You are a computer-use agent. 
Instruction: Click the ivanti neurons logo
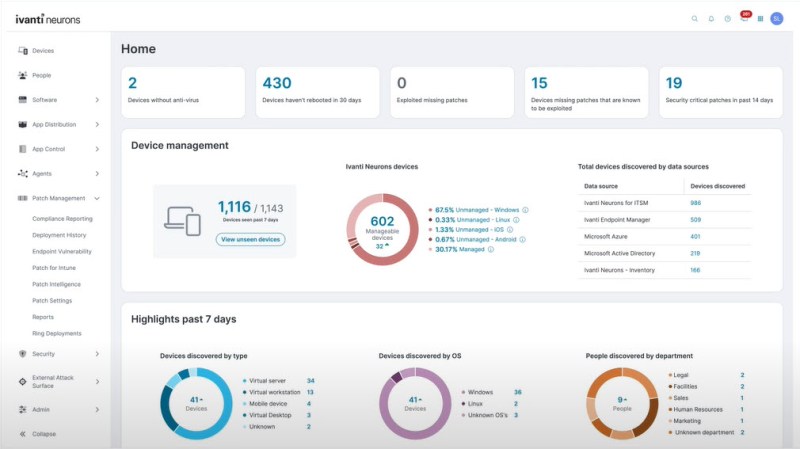coord(47,19)
